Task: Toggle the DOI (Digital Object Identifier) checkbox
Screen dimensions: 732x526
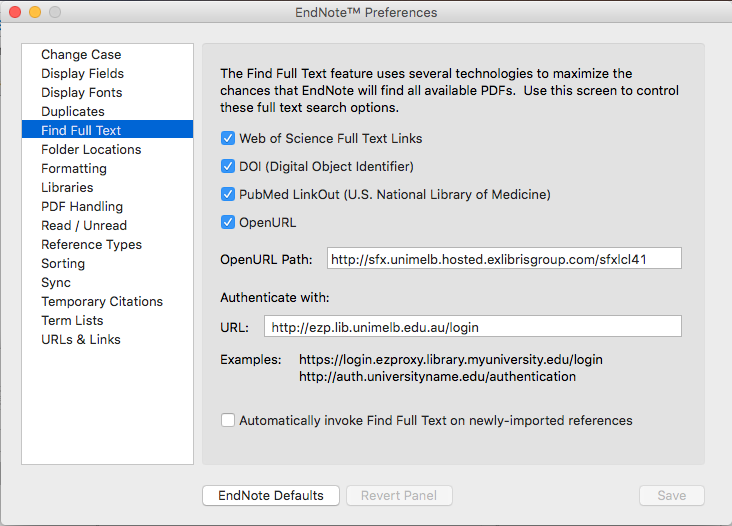Action: [x=228, y=166]
